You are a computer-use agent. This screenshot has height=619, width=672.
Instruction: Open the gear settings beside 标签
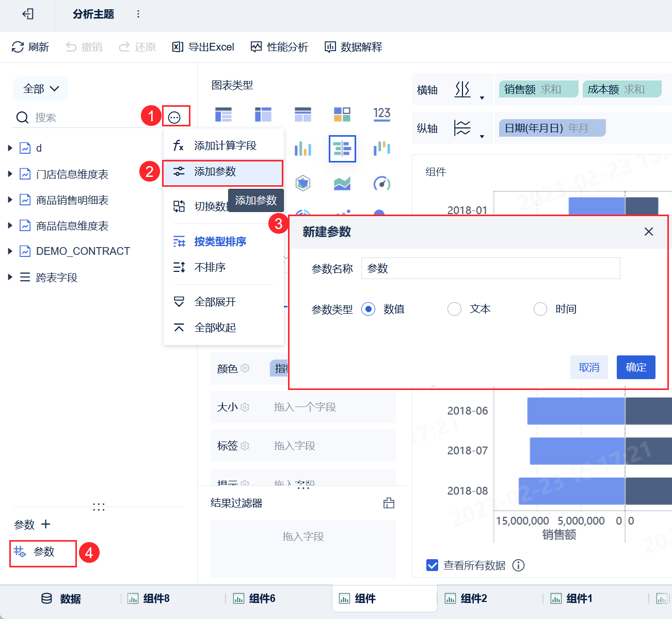tap(245, 446)
